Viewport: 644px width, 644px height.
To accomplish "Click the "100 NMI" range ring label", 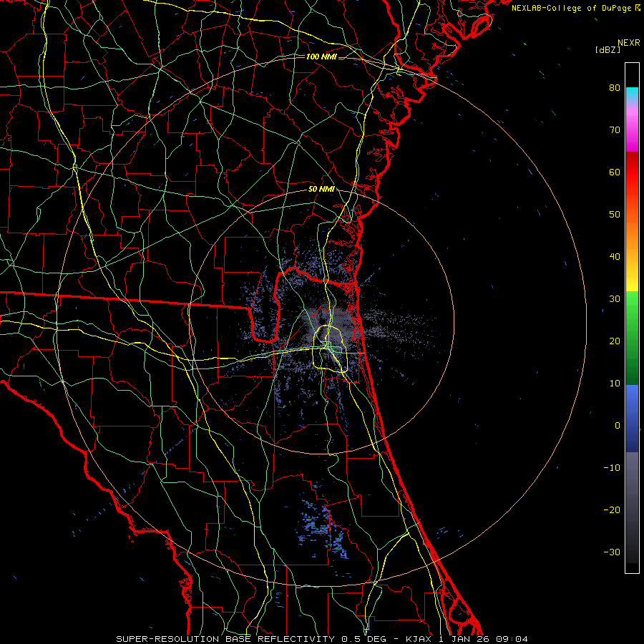I will point(321,57).
